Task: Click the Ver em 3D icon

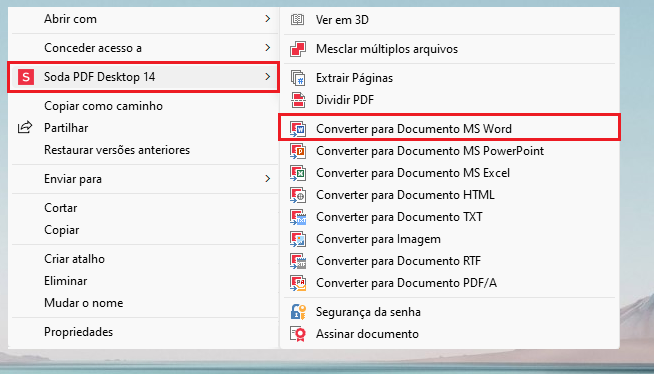Action: click(x=297, y=19)
